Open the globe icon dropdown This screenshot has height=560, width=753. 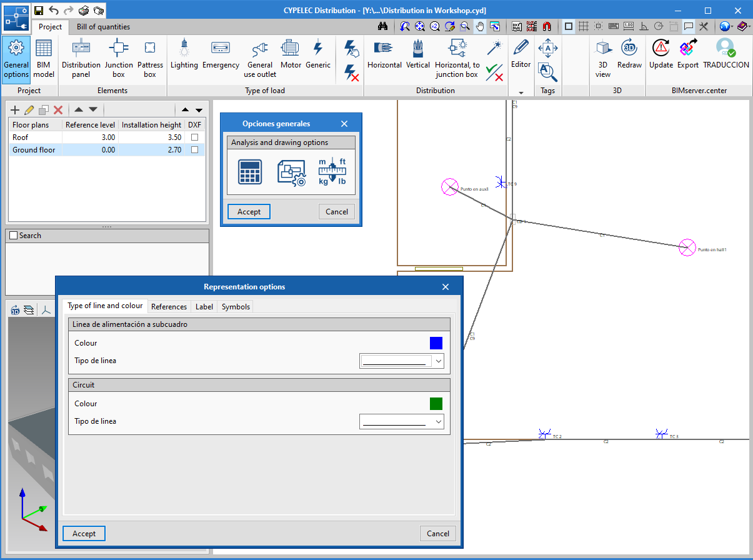(726, 26)
